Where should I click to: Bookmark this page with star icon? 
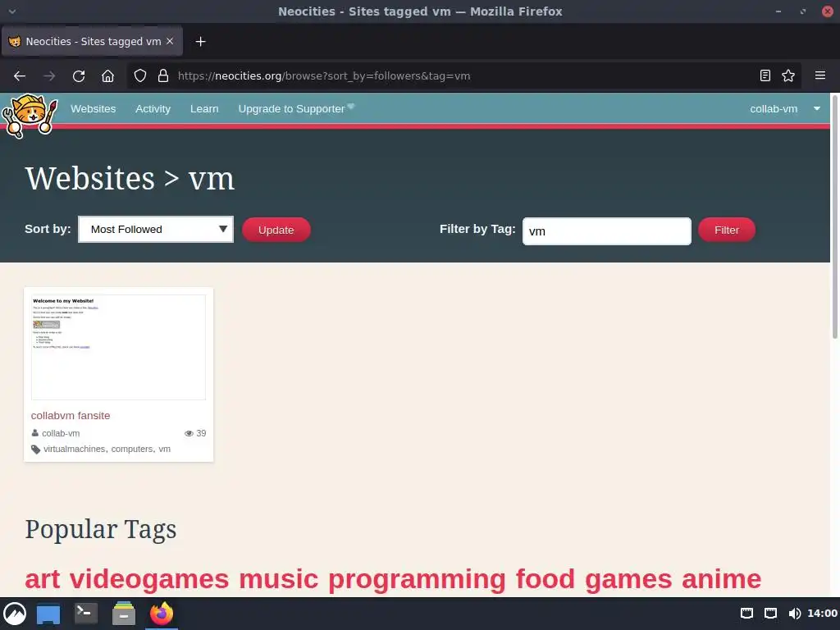pyautogui.click(x=788, y=76)
